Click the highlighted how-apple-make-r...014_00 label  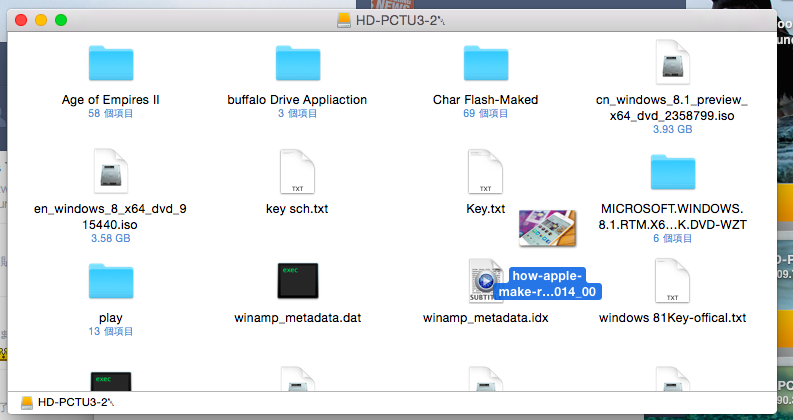547,283
